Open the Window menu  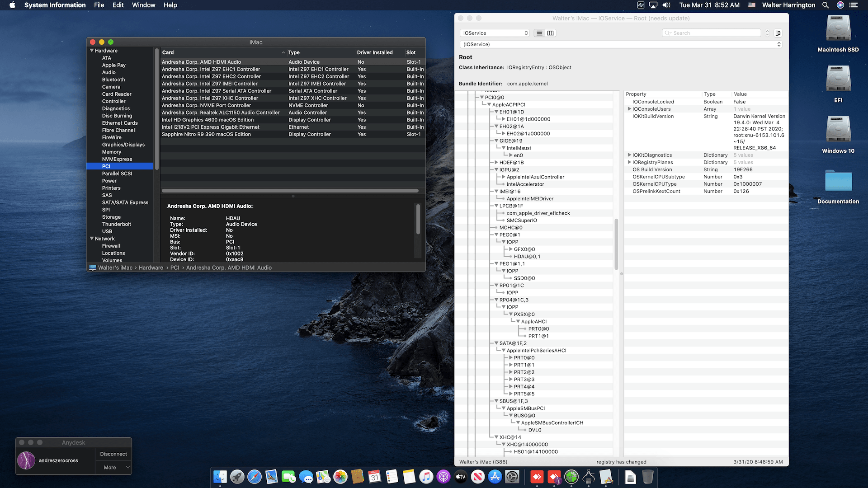143,5
